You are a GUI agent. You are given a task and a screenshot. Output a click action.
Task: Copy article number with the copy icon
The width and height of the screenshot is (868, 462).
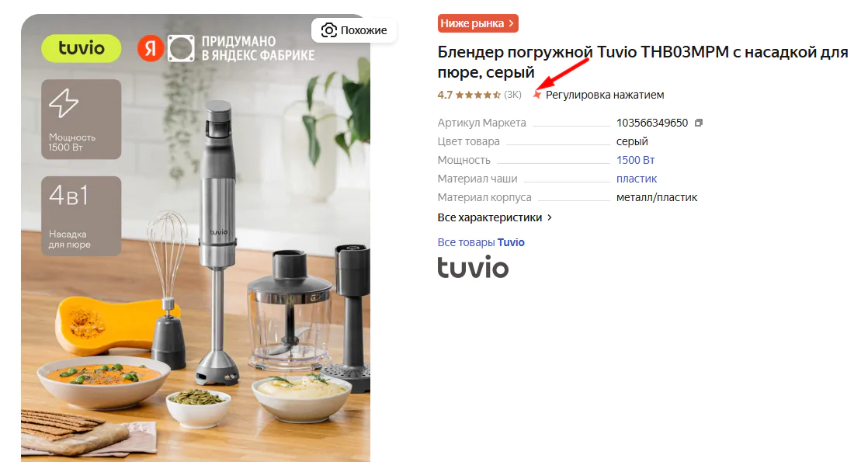pos(699,123)
